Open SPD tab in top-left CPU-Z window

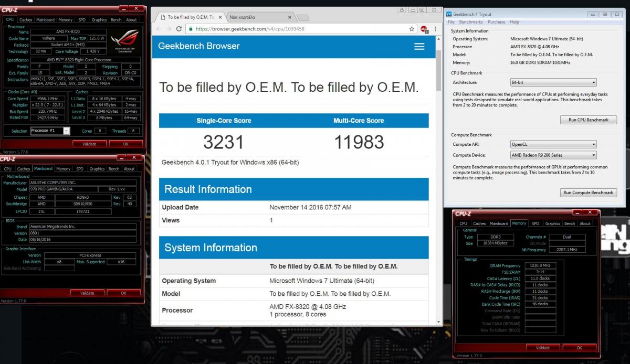tap(82, 20)
